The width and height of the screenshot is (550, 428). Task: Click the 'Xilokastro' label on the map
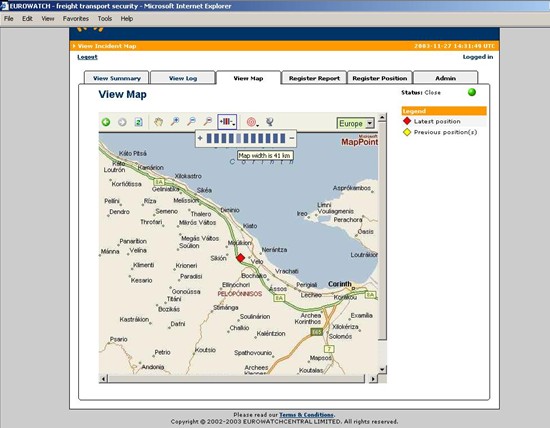point(188,176)
